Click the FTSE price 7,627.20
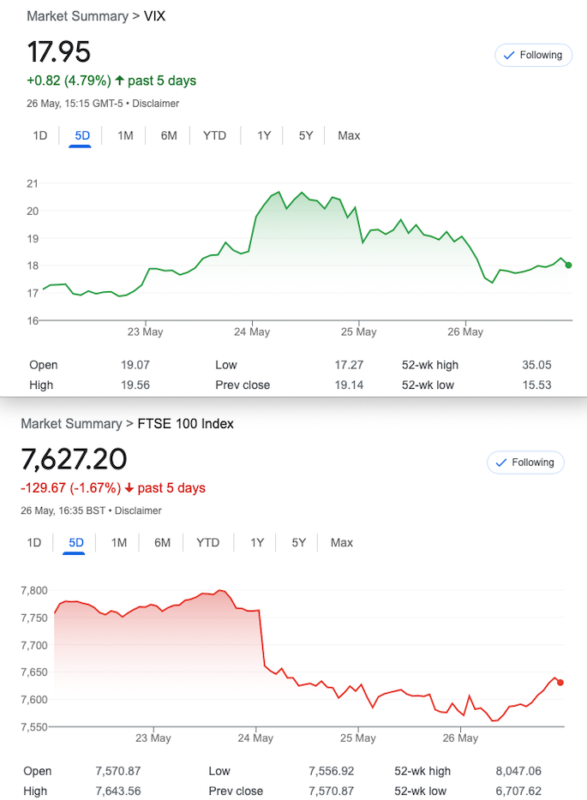Screen dimensions: 587x800 click(74, 459)
